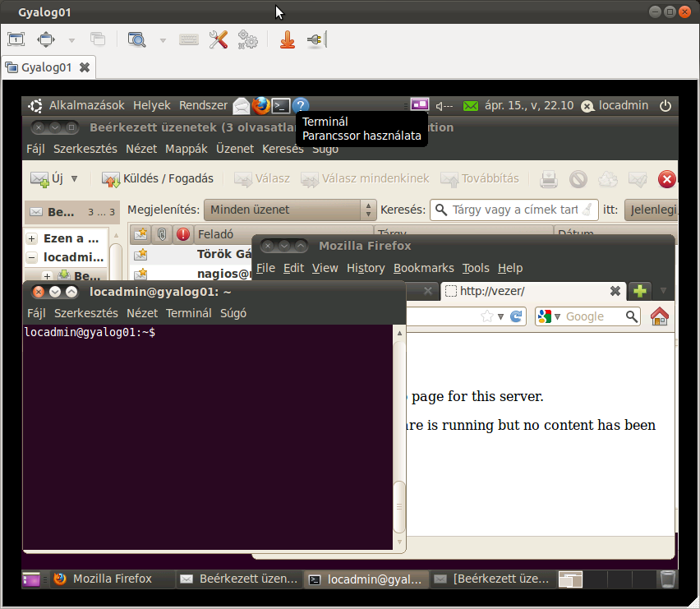Open the Minden üzenet dropdown

pyautogui.click(x=290, y=210)
